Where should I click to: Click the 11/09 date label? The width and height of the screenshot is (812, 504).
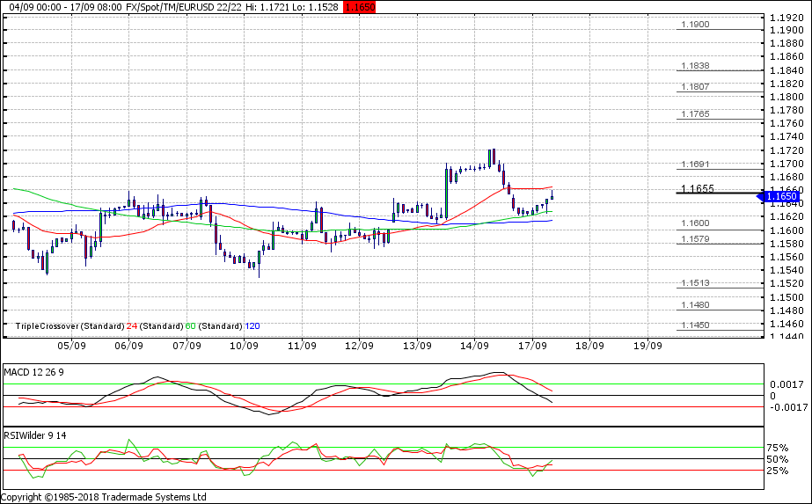pos(302,346)
